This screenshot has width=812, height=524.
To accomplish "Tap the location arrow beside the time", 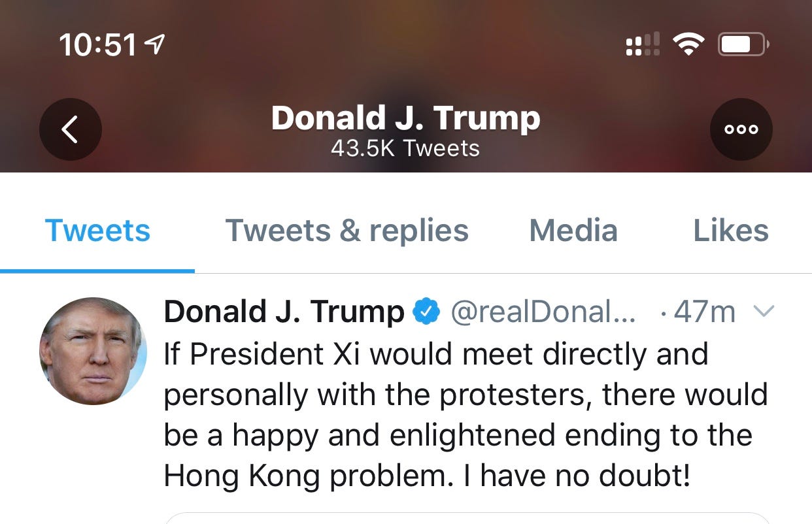I will [154, 44].
